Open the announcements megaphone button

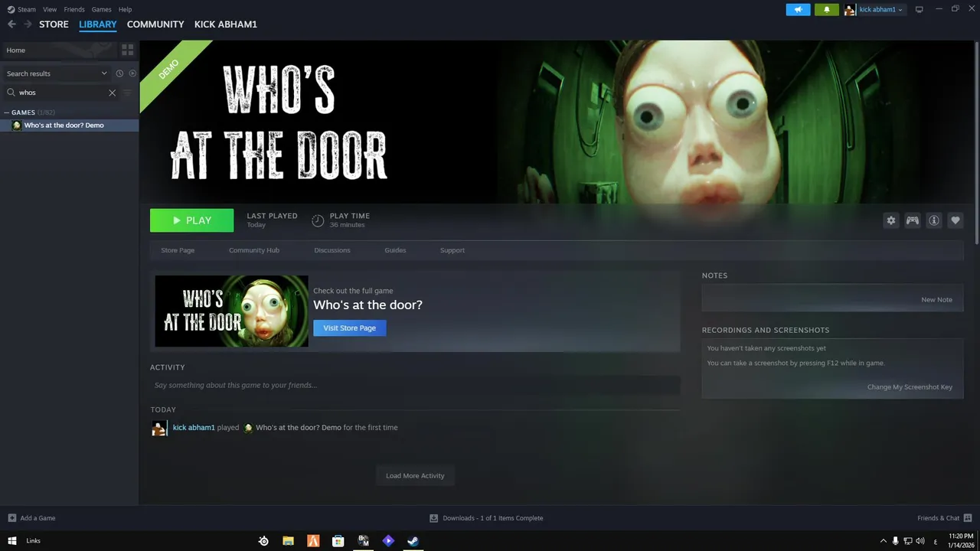click(x=798, y=9)
